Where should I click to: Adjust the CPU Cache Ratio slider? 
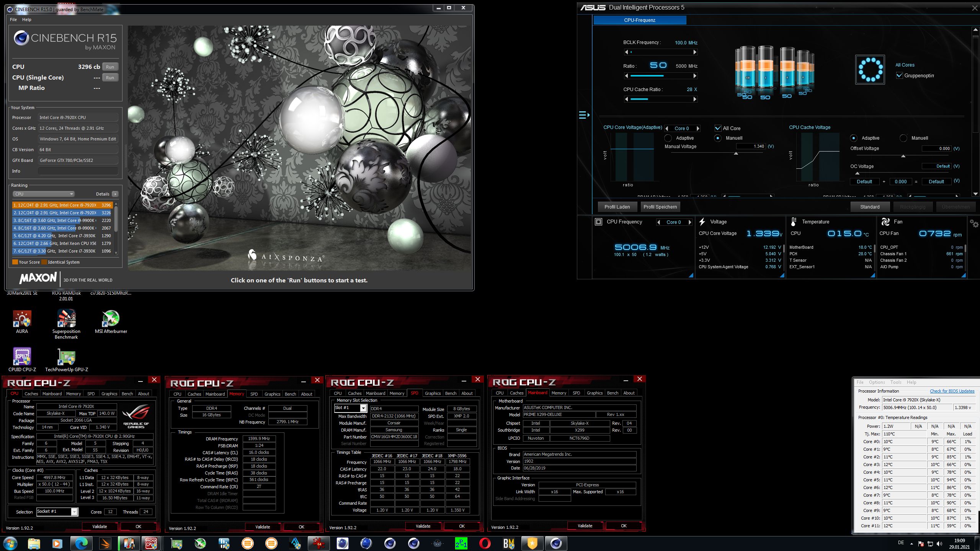coord(660,99)
